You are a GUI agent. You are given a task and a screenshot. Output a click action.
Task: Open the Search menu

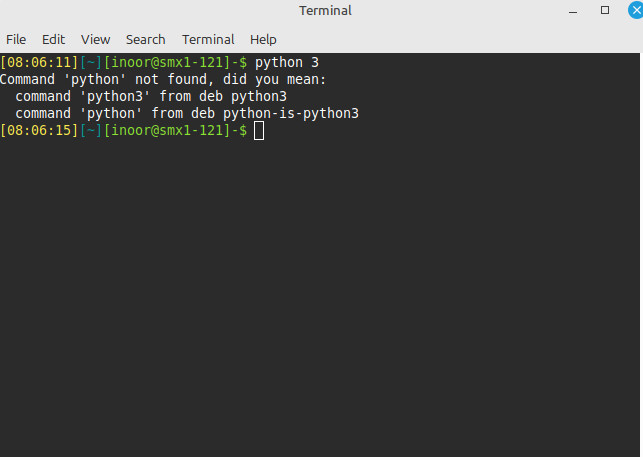145,39
